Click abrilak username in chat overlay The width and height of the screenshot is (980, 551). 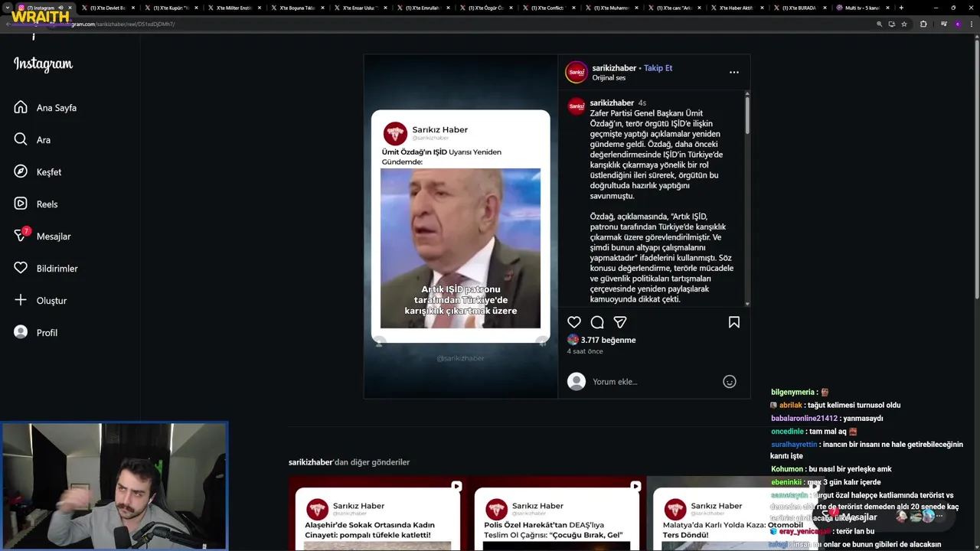(791, 406)
